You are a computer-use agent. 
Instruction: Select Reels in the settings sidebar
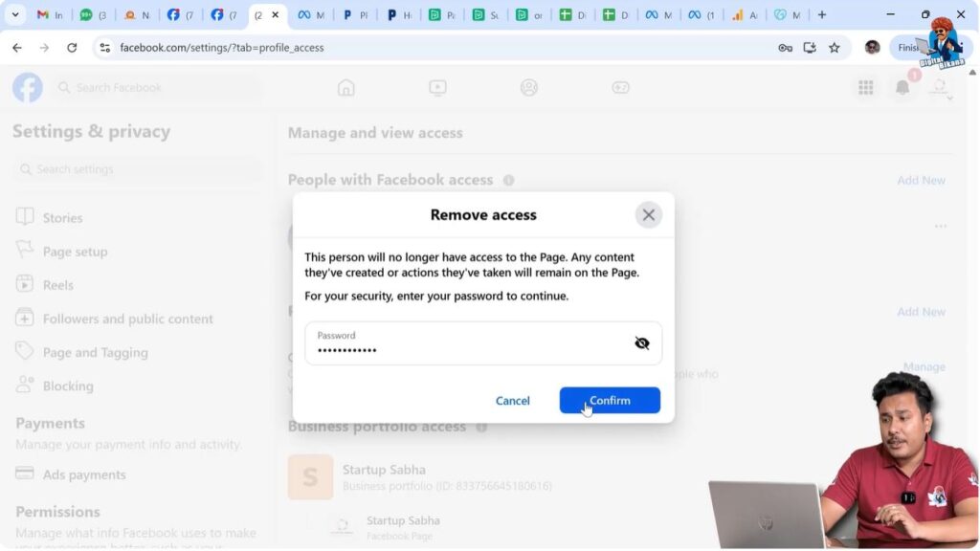(56, 284)
